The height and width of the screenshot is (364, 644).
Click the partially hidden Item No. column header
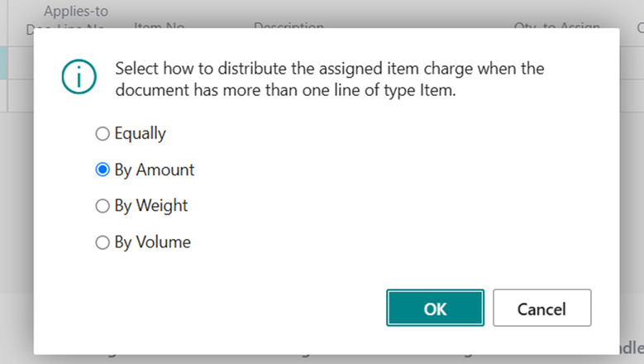coord(160,26)
